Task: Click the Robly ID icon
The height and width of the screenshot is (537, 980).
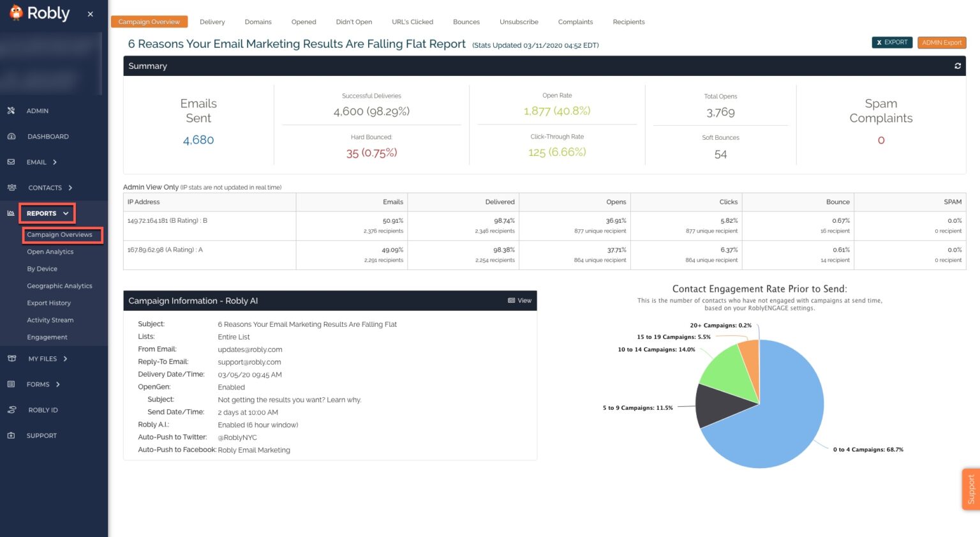Action: [11, 410]
